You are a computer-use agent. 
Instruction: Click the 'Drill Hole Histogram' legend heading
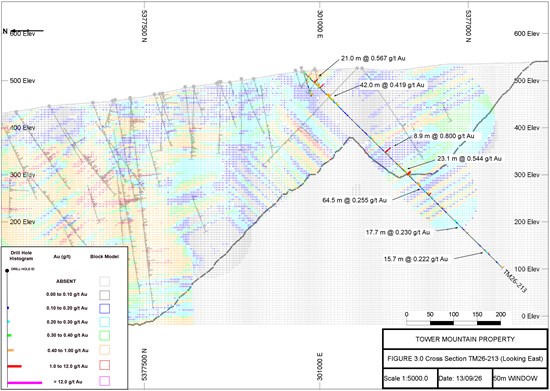click(x=21, y=256)
